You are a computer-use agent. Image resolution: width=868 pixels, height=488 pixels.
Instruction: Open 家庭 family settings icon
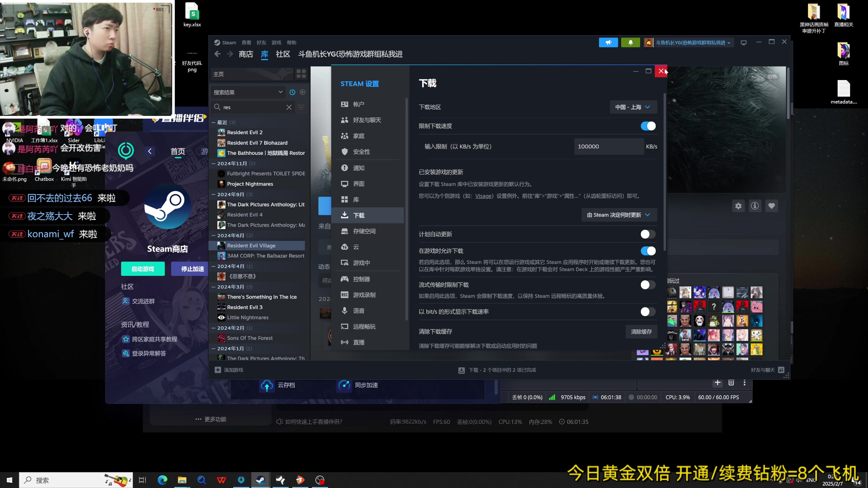click(344, 136)
